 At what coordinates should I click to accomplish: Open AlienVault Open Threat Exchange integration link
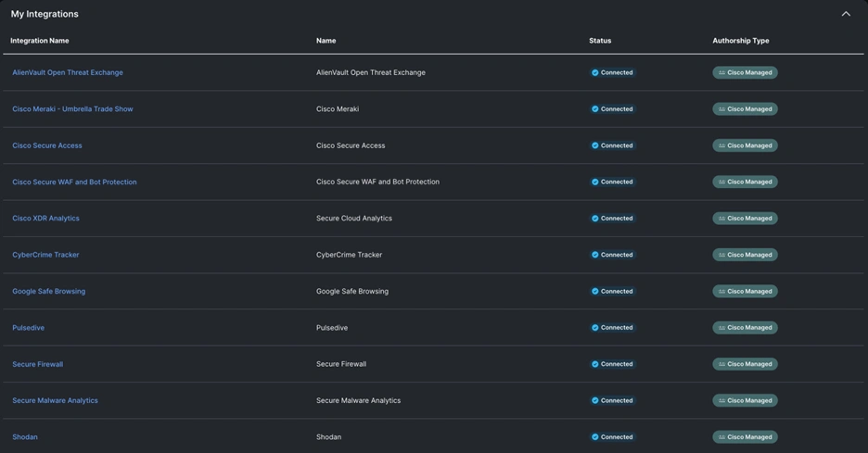[68, 72]
